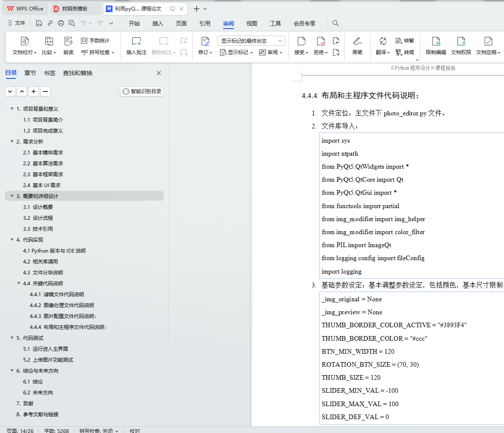Switch to the 章节 navigation tab
504x433 pixels.
coord(30,73)
